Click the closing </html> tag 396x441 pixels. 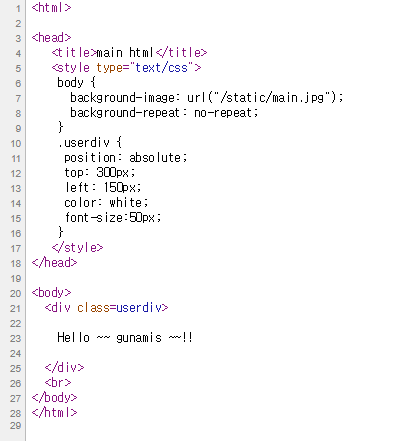pos(54,412)
